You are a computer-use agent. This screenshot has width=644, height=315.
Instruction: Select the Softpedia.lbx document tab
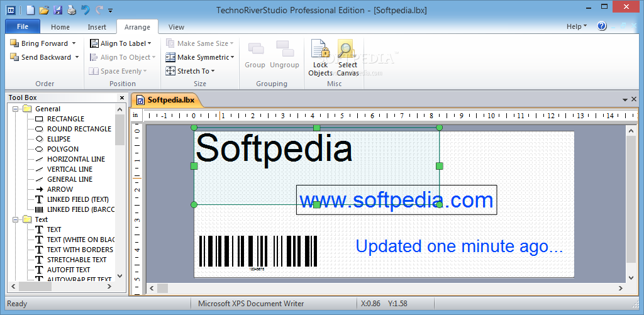[x=166, y=100]
